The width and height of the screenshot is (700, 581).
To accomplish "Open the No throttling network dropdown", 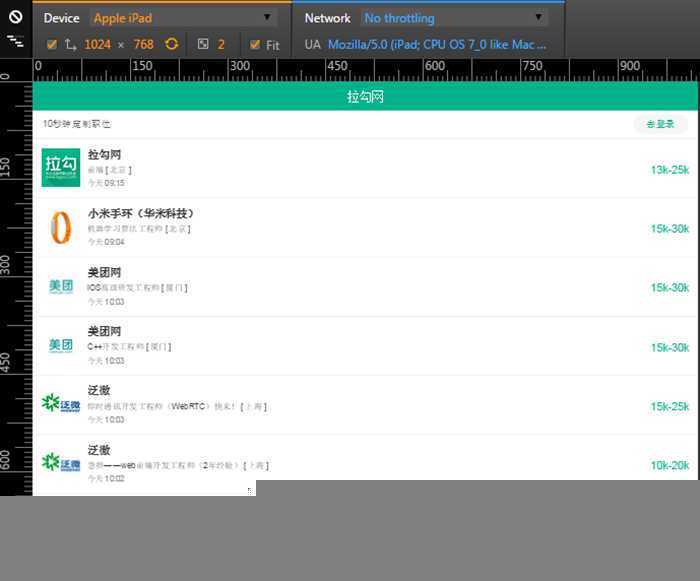I will [454, 18].
